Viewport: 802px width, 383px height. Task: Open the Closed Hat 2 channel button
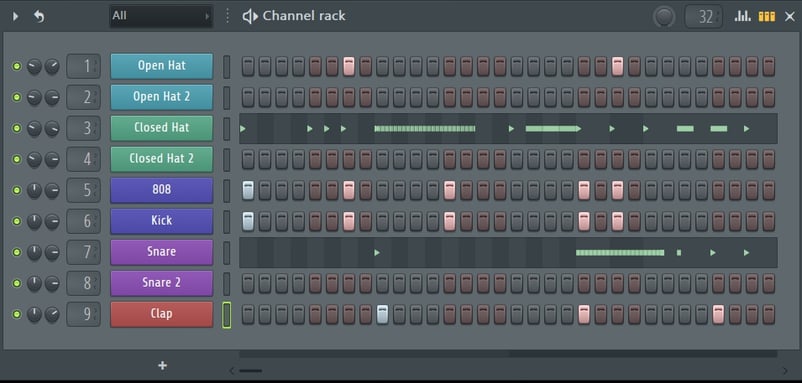[162, 159]
